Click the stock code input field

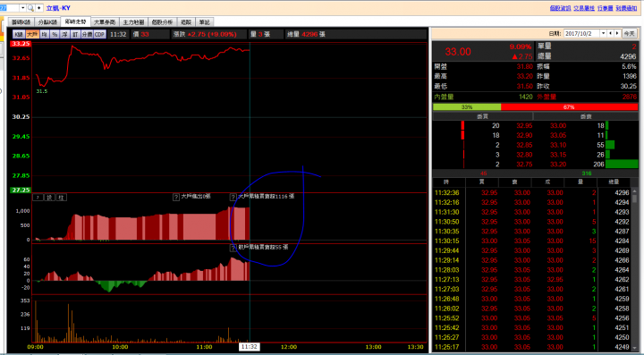pyautogui.click(x=10, y=8)
